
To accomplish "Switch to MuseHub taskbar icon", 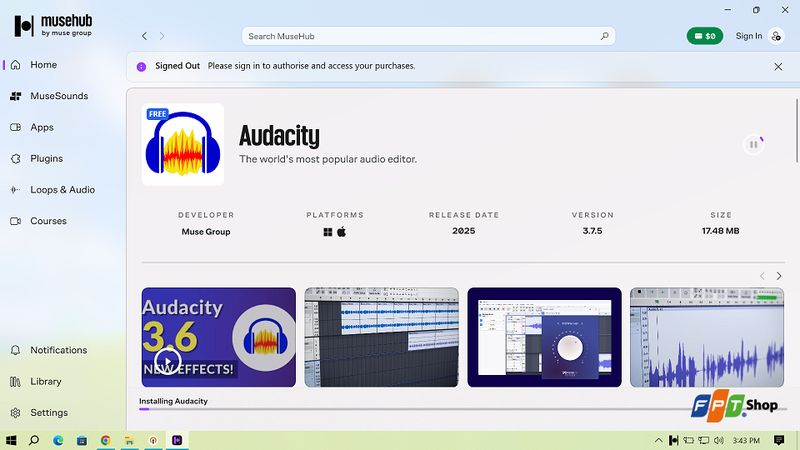I will [177, 440].
